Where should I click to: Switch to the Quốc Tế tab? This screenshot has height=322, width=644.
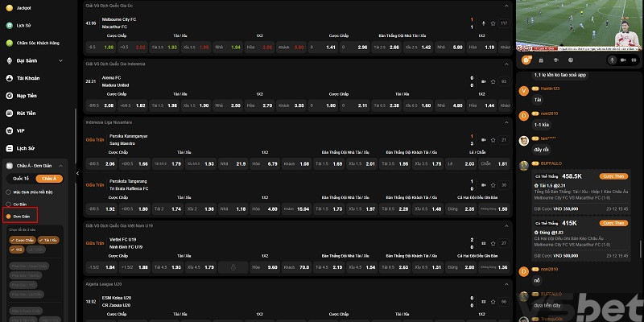pyautogui.click(x=21, y=179)
